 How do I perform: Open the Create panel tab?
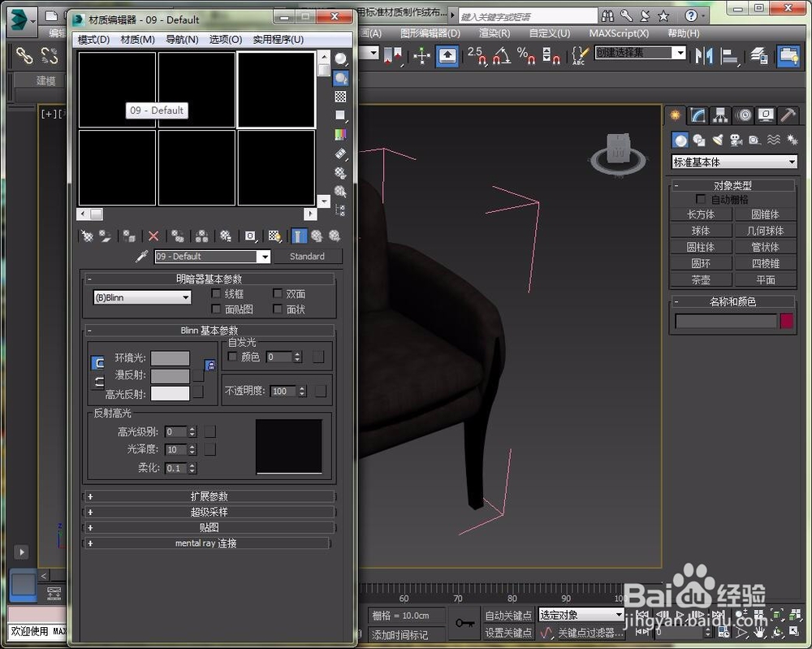676,115
